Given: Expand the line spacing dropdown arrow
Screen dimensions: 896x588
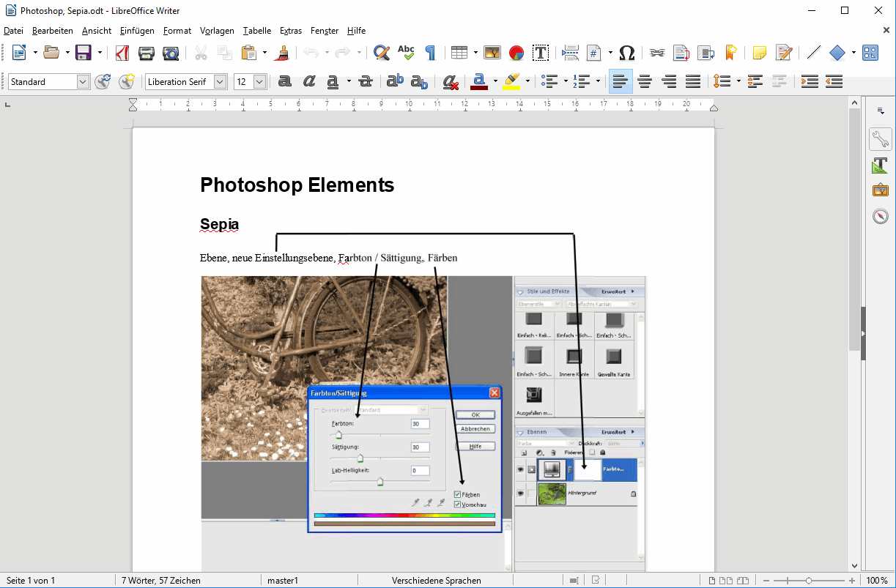Looking at the screenshot, I should coord(738,81).
